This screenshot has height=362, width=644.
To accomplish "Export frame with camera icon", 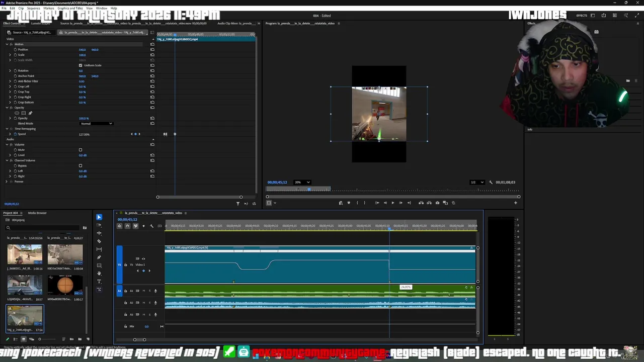I will pos(437,203).
